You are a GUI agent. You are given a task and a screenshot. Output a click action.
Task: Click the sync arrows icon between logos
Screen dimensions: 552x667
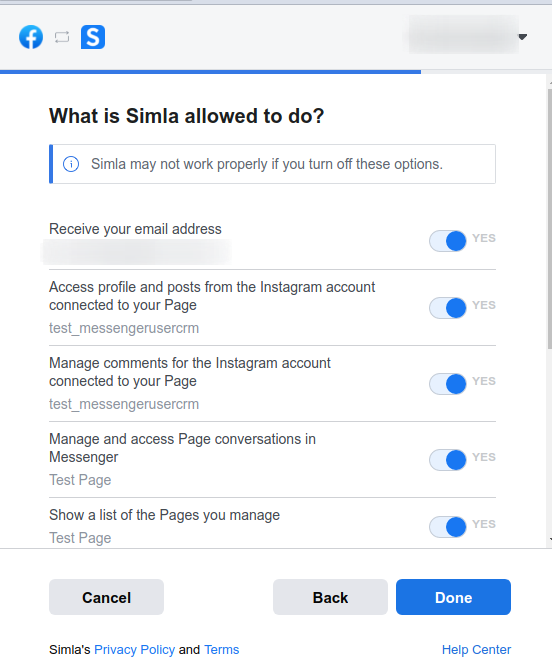(x=62, y=37)
